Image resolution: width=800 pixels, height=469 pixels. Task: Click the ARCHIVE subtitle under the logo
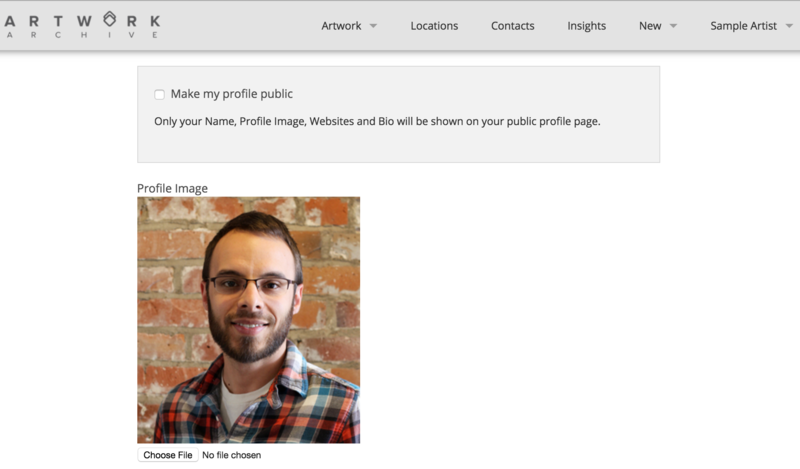82,35
